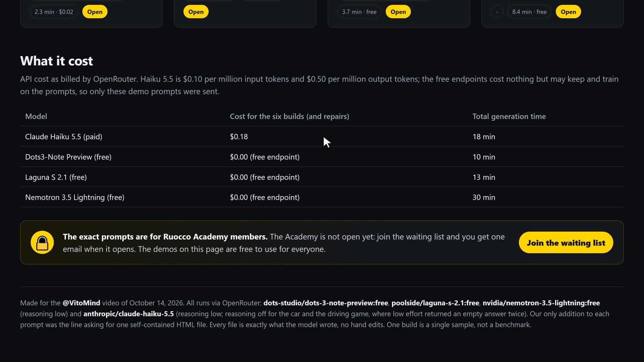
Task: Click the bold dots-studio/dots-3-note-preview:free text
Action: [326, 303]
